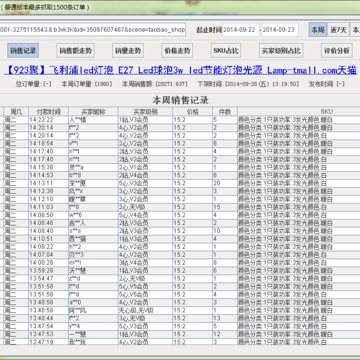Screen dimensions: 360x360
Task: Open the 价格走势 tab
Action: [x=177, y=51]
